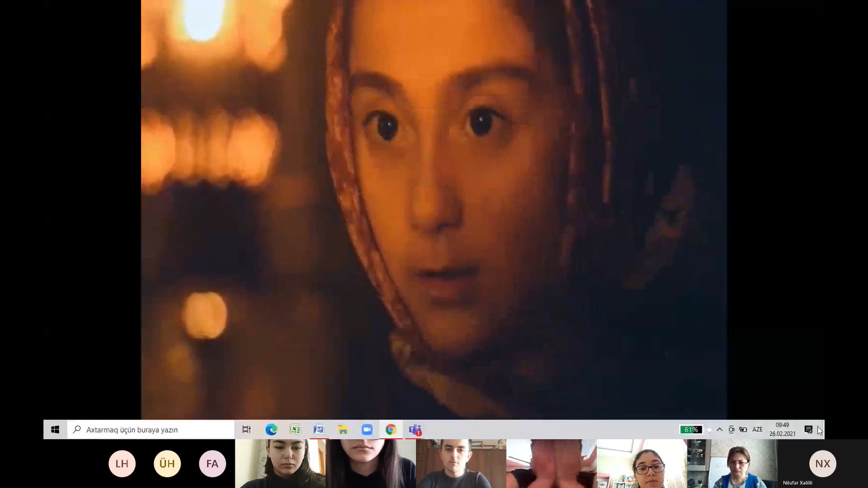Open Excel from the taskbar
Image resolution: width=868 pixels, height=488 pixels.
(x=295, y=429)
